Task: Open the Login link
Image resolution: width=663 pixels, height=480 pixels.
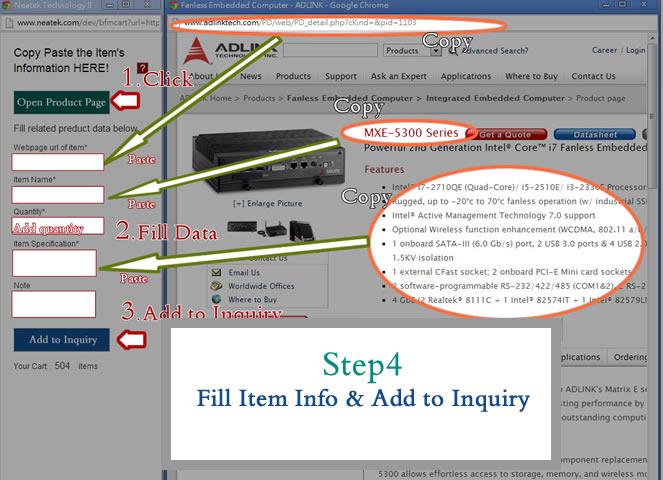Action: pyautogui.click(x=636, y=50)
